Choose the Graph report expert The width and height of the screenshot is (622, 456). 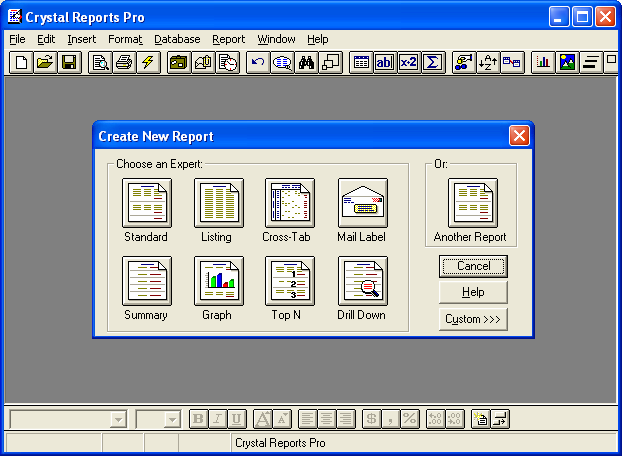tap(219, 281)
